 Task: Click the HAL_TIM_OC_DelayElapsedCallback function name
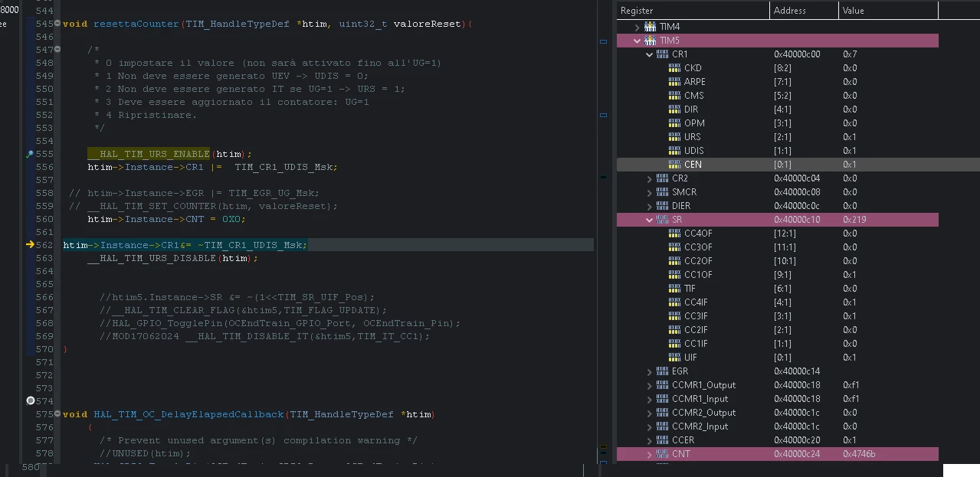pyautogui.click(x=188, y=414)
